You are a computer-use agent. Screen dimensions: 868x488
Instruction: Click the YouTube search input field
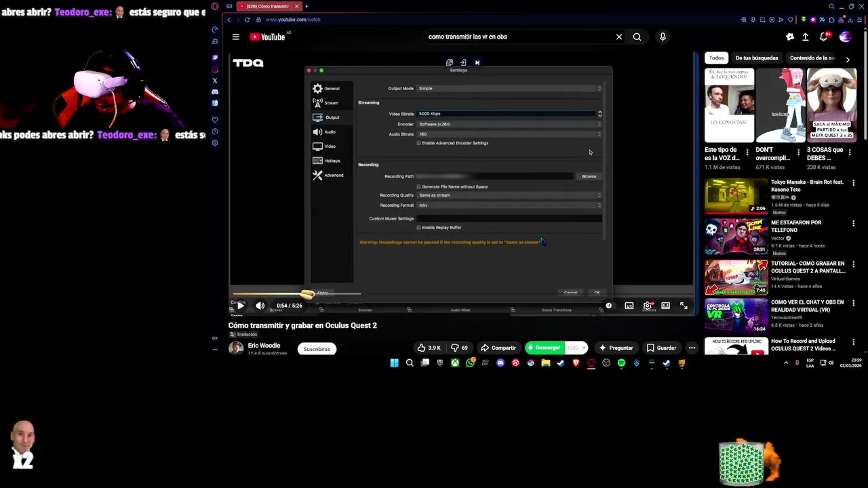(519, 37)
